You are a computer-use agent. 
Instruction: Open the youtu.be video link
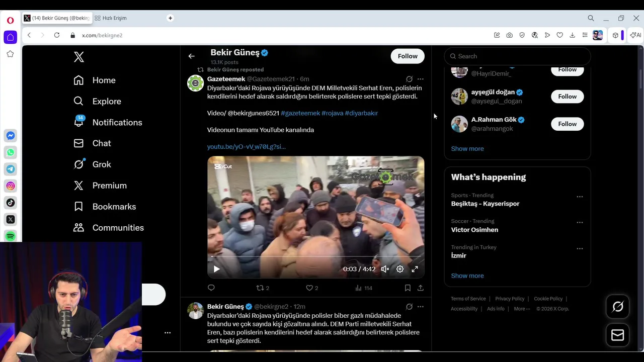pyautogui.click(x=247, y=147)
